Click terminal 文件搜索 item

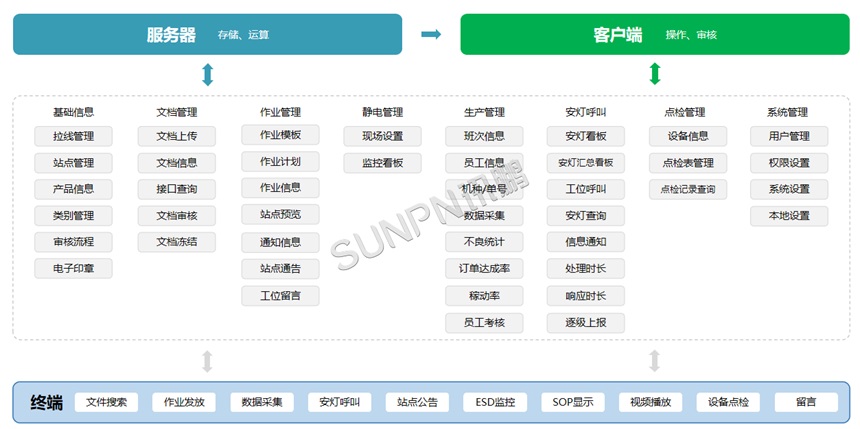[106, 402]
